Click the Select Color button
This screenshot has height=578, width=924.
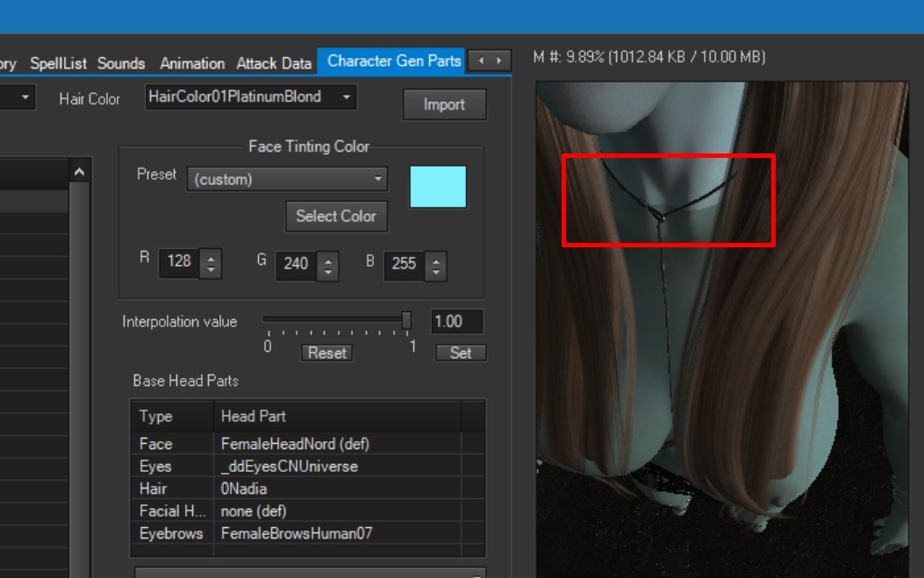click(x=336, y=217)
